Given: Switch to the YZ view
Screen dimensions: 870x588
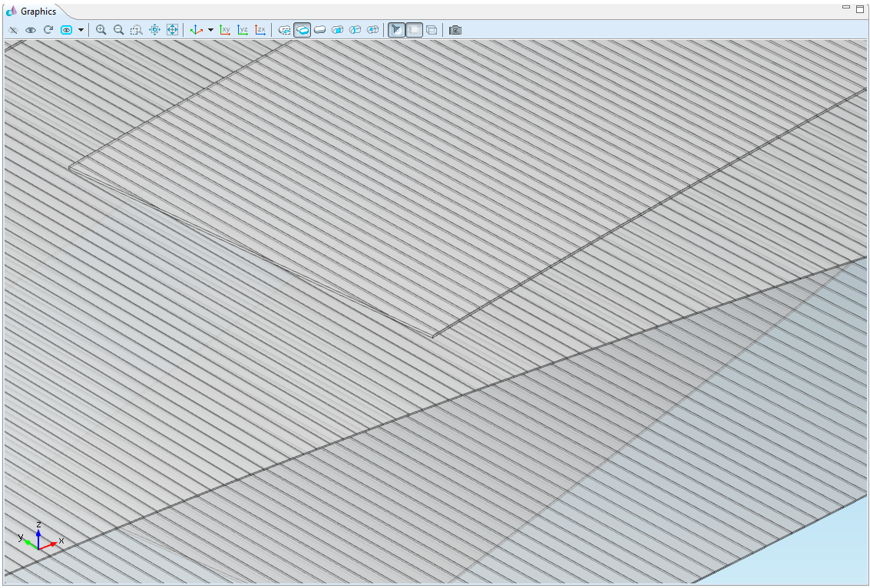Looking at the screenshot, I should (243, 30).
